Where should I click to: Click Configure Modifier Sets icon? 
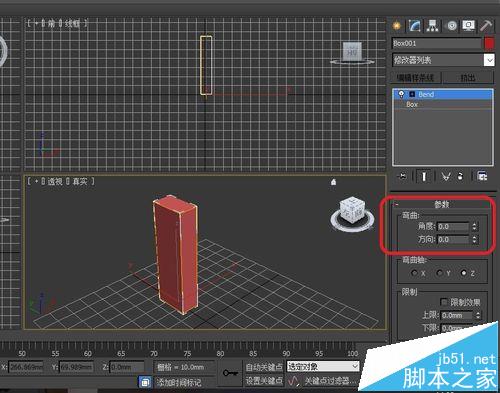(482, 176)
